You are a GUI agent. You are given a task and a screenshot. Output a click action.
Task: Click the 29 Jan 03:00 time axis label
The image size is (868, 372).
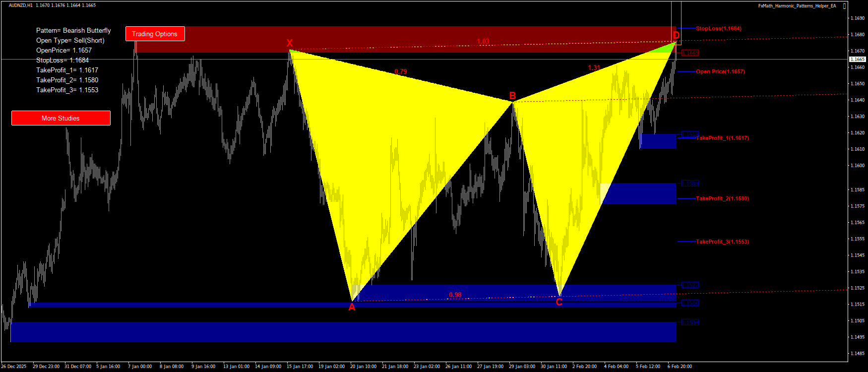[x=522, y=367]
